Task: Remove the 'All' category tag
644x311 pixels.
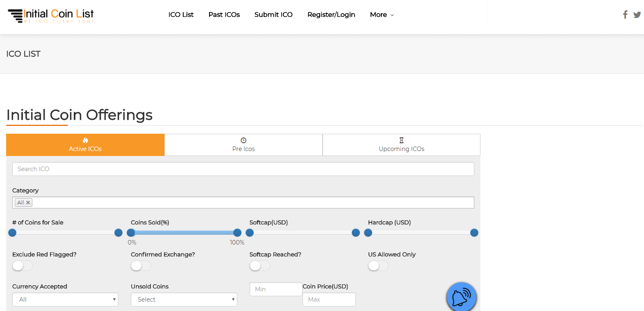Action: pos(28,203)
